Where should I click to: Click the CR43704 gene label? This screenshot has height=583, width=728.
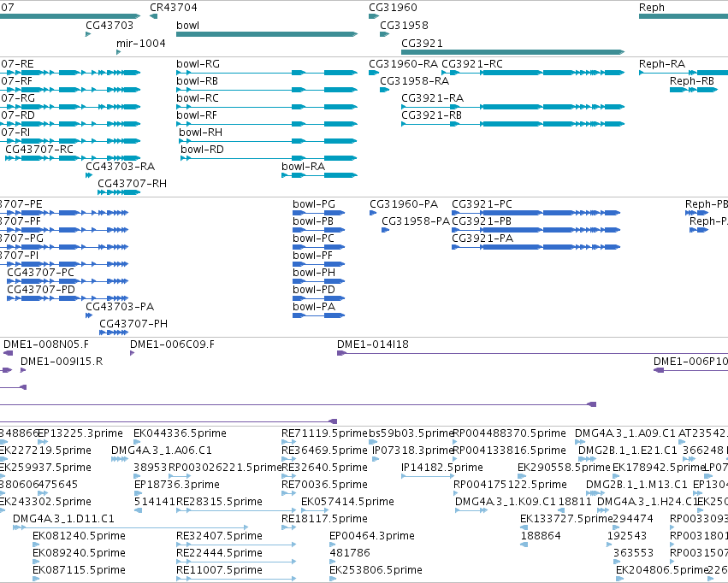173,8
